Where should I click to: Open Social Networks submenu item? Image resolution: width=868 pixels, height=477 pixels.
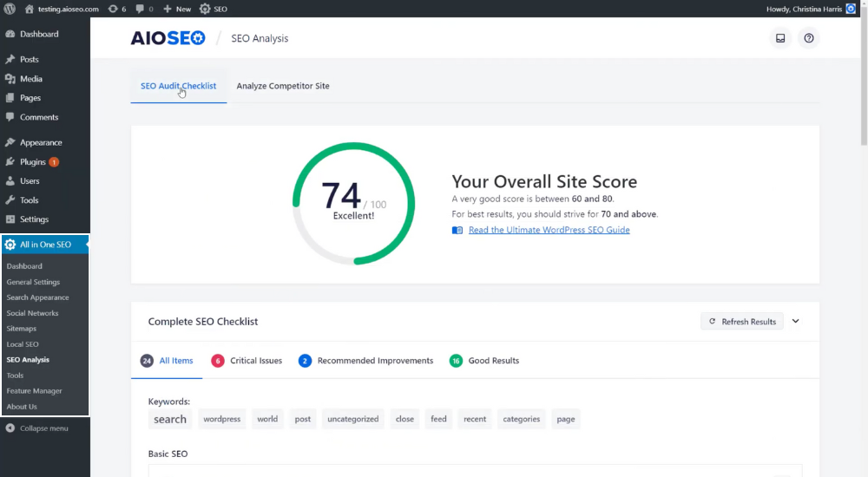(32, 313)
